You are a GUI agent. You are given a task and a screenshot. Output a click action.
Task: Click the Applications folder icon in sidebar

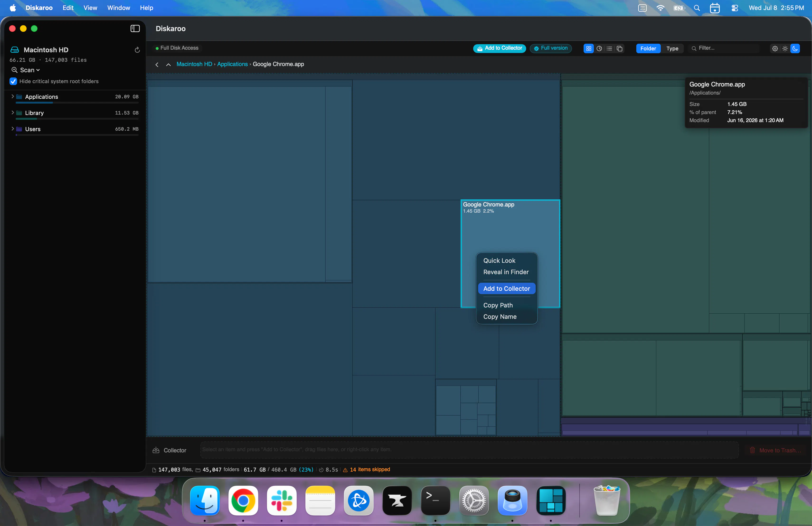[19, 97]
